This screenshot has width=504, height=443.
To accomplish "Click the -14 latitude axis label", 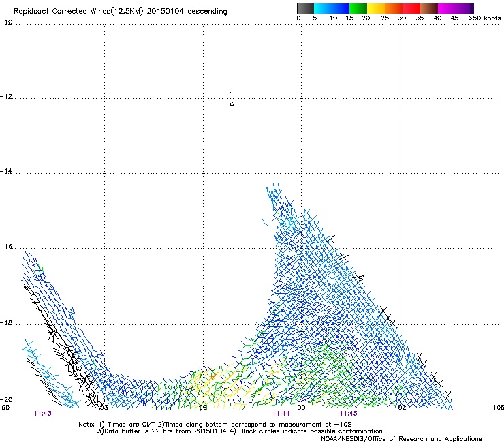I will [6, 171].
